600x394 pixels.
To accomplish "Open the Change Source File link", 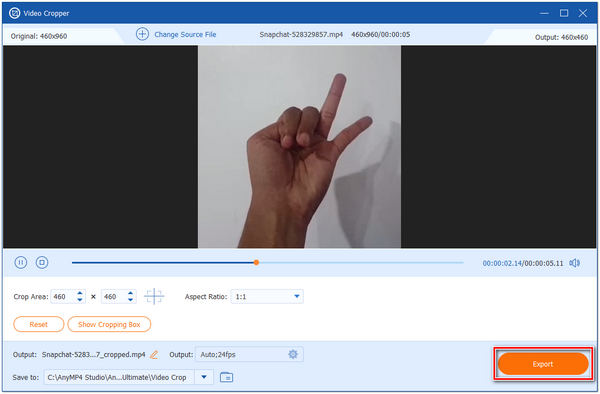I will (x=185, y=34).
